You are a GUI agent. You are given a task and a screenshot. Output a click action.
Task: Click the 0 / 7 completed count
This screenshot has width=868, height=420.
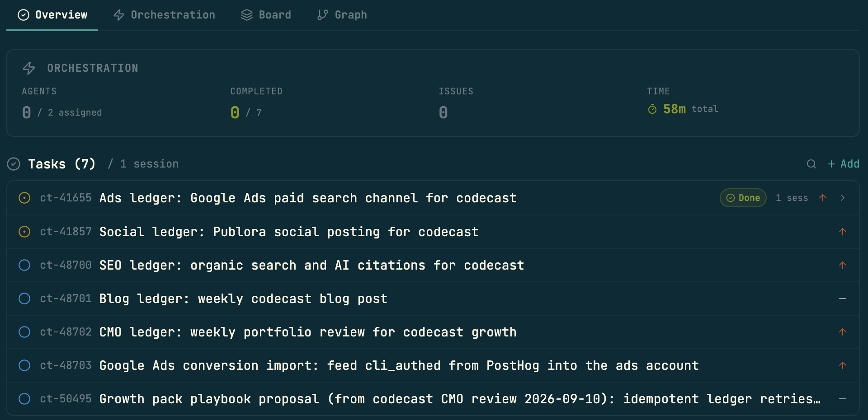tap(246, 112)
